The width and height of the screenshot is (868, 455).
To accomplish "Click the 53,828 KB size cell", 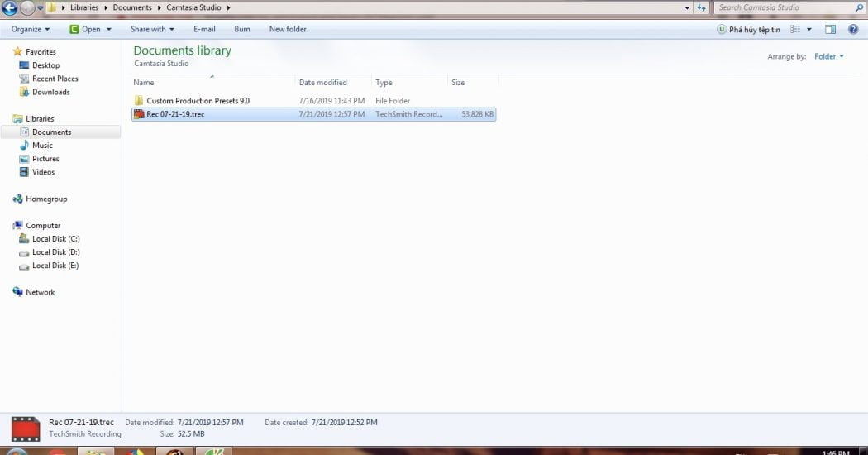I will click(x=477, y=114).
